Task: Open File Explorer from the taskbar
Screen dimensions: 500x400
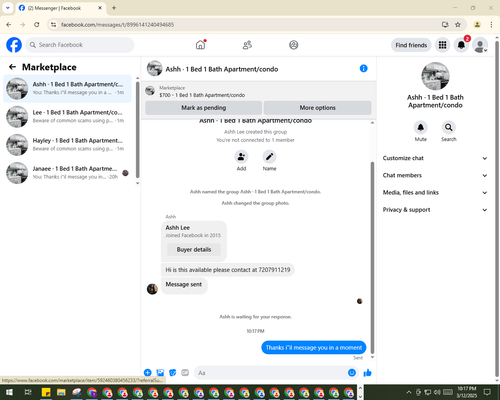Action: click(x=61, y=392)
